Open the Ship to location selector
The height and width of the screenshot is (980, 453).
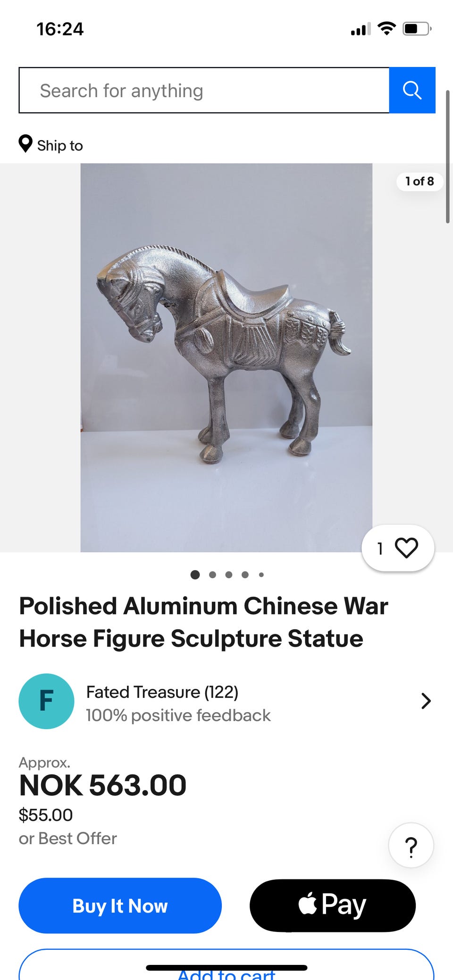pyautogui.click(x=51, y=145)
